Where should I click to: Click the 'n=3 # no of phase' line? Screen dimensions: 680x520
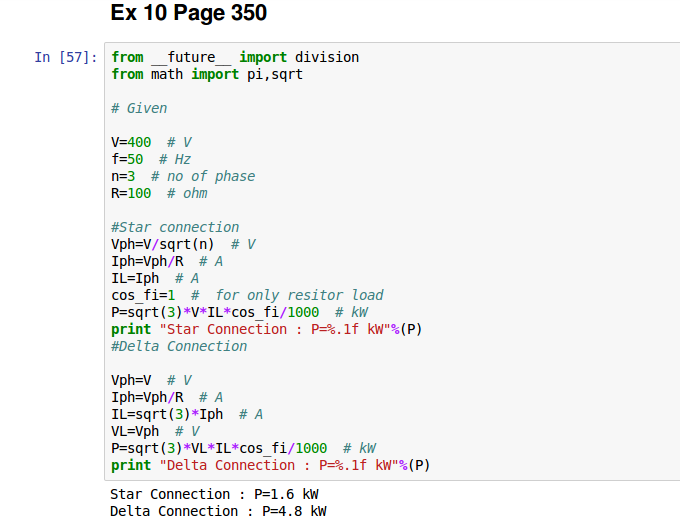183,176
